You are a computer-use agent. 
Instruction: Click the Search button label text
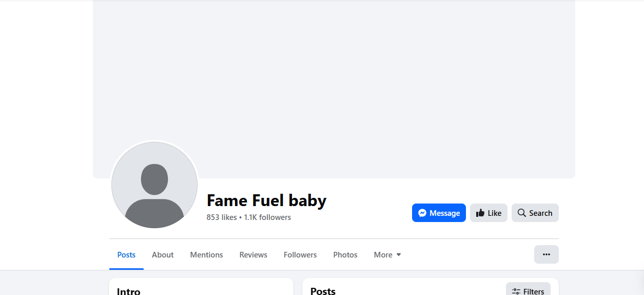[x=540, y=213]
